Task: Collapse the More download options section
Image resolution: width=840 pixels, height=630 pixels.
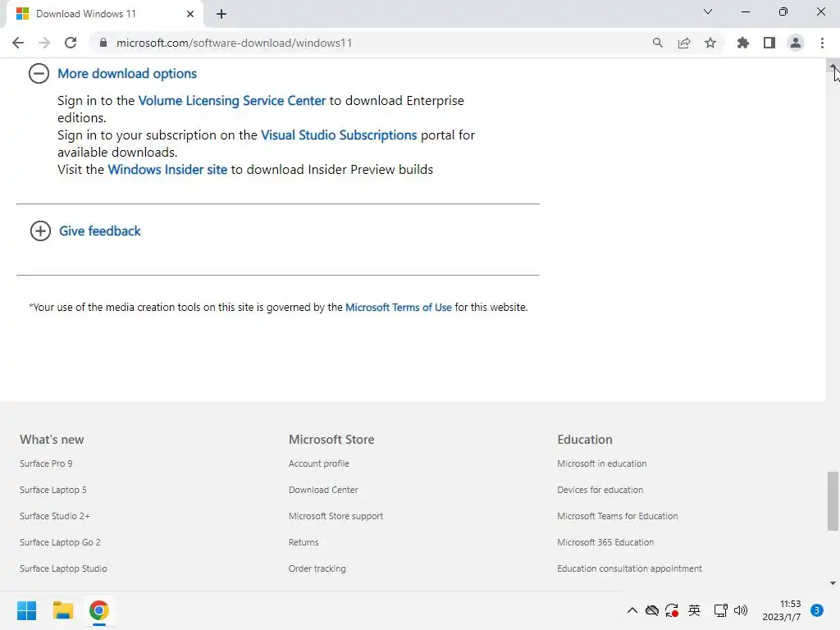Action: coord(39,73)
